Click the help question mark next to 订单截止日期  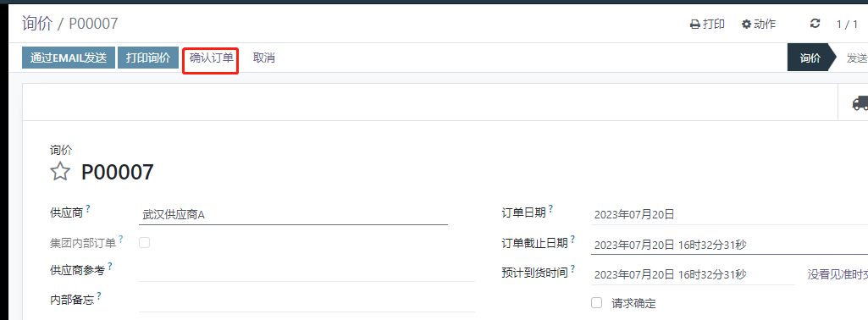[573, 240]
